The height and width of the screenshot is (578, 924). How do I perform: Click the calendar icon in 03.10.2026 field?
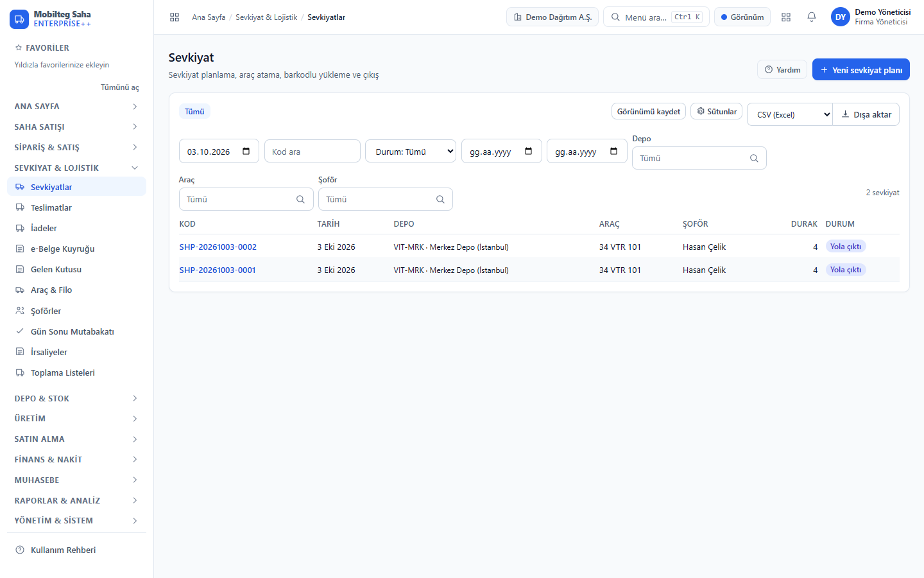[246, 152]
